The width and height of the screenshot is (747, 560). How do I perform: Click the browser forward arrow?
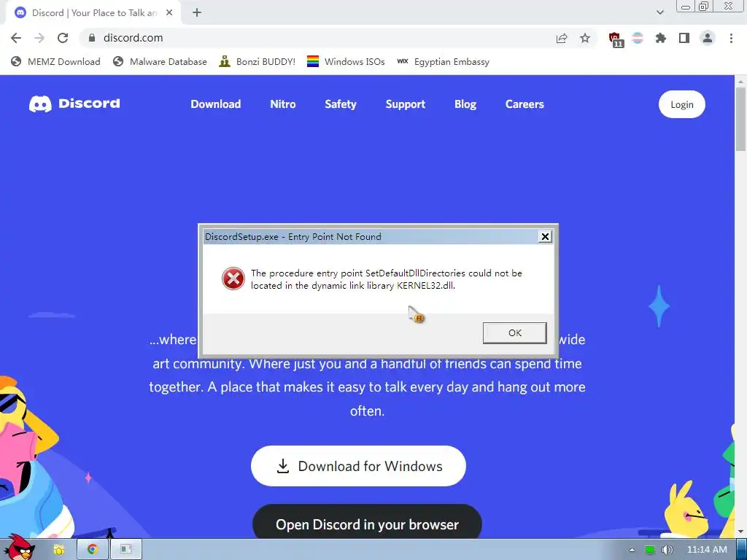[39, 38]
